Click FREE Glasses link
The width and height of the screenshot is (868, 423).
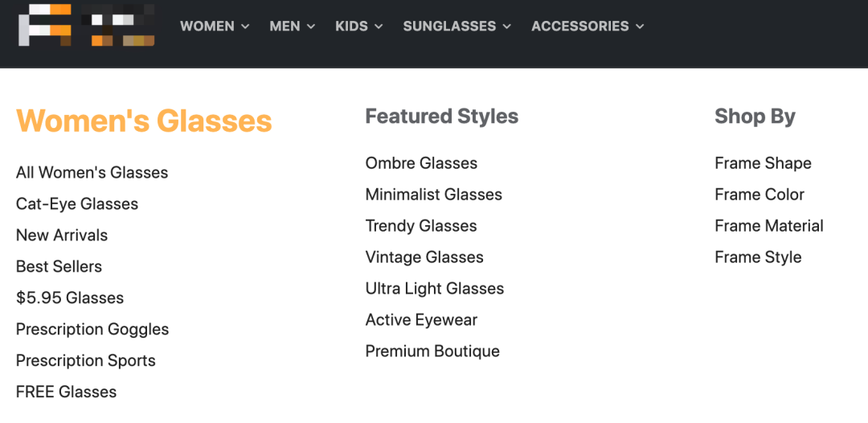pos(66,392)
